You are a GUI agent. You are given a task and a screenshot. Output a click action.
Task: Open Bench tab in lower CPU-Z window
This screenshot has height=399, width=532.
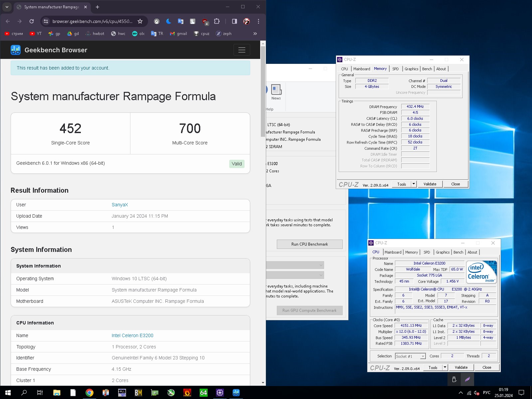[458, 252]
